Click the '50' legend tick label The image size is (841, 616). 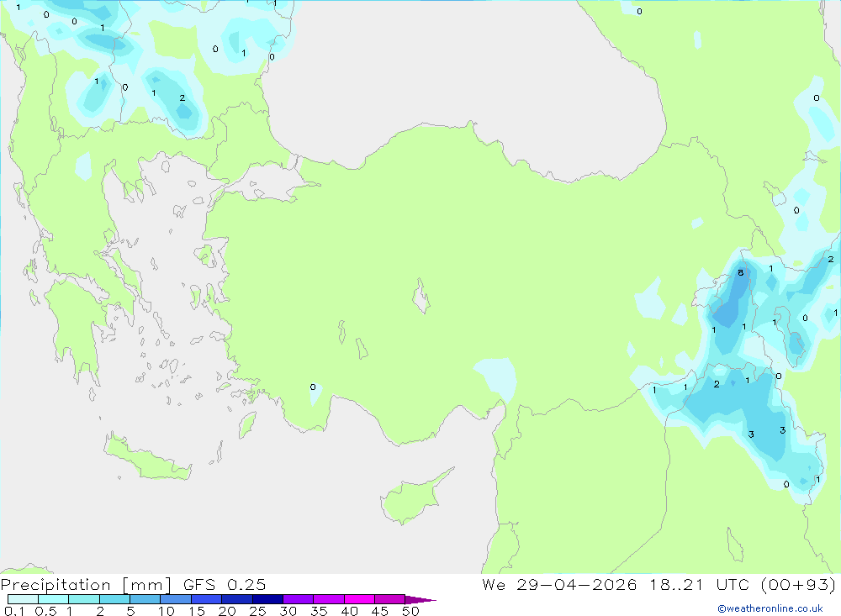coord(411,611)
